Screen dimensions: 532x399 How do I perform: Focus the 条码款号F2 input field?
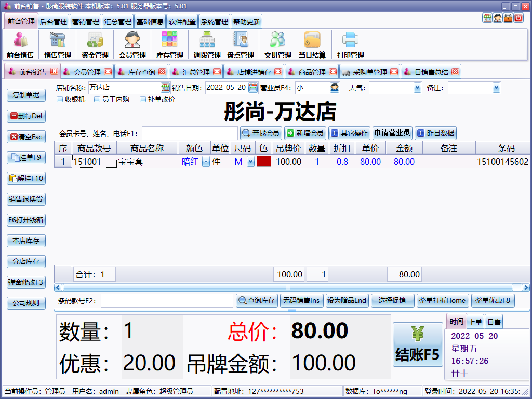(x=167, y=301)
